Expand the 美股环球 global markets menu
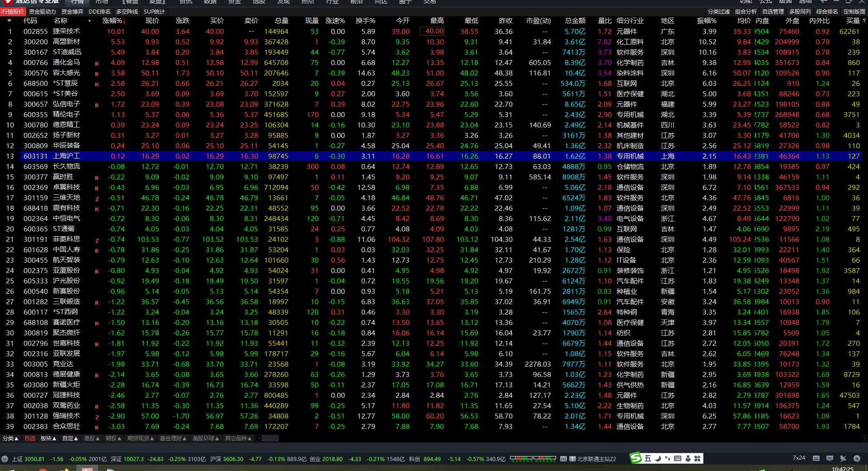This screenshot has height=471, width=868. (205, 438)
